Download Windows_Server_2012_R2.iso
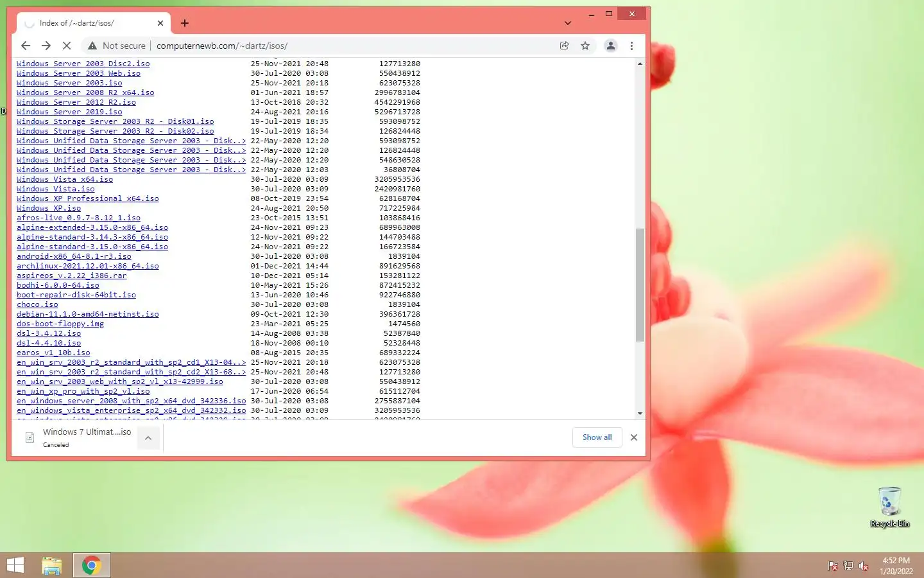The width and height of the screenshot is (924, 578). point(76,102)
